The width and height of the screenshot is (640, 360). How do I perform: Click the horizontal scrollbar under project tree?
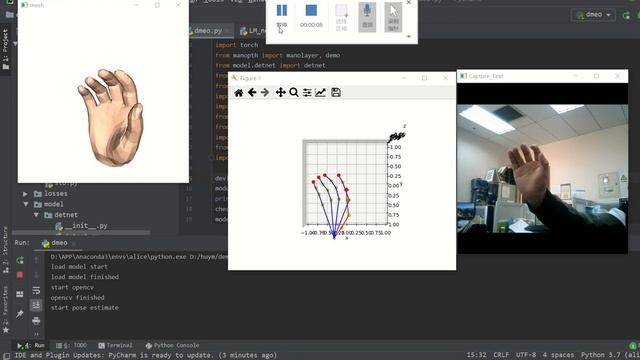click(x=81, y=232)
